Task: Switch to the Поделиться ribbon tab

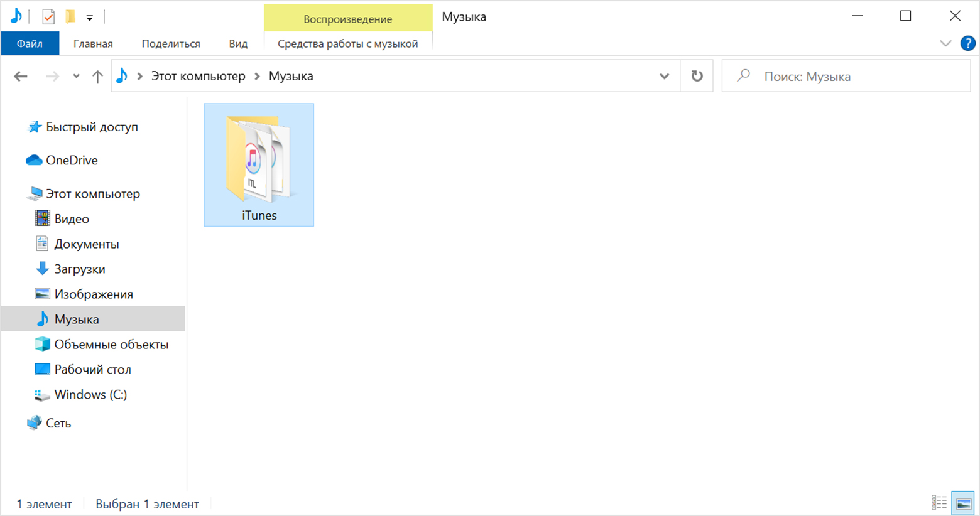Action: 171,43
